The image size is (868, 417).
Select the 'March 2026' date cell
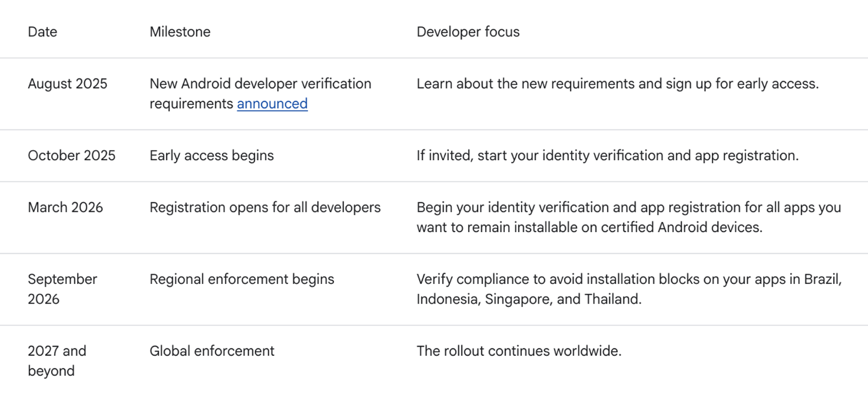pos(65,207)
